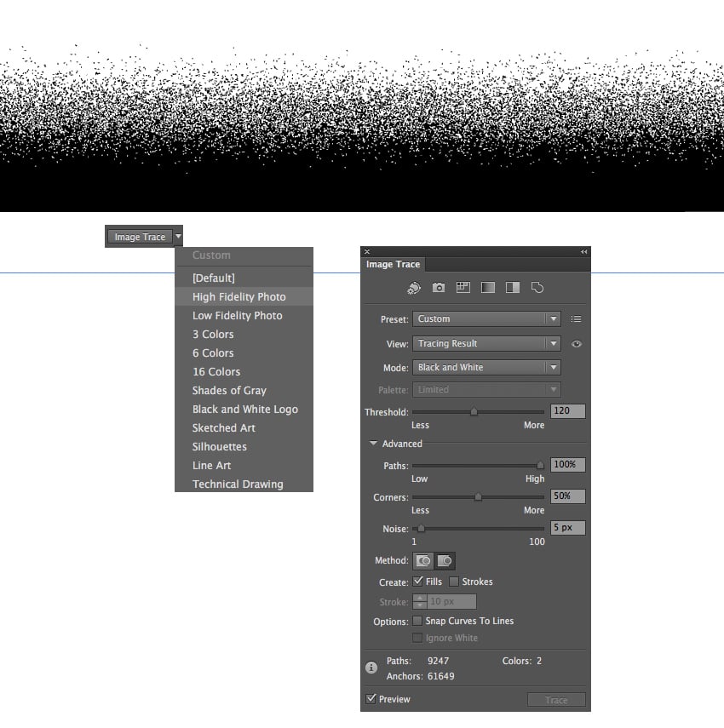Image resolution: width=724 pixels, height=728 pixels.
Task: Select the Abutting method icon
Action: click(423, 561)
